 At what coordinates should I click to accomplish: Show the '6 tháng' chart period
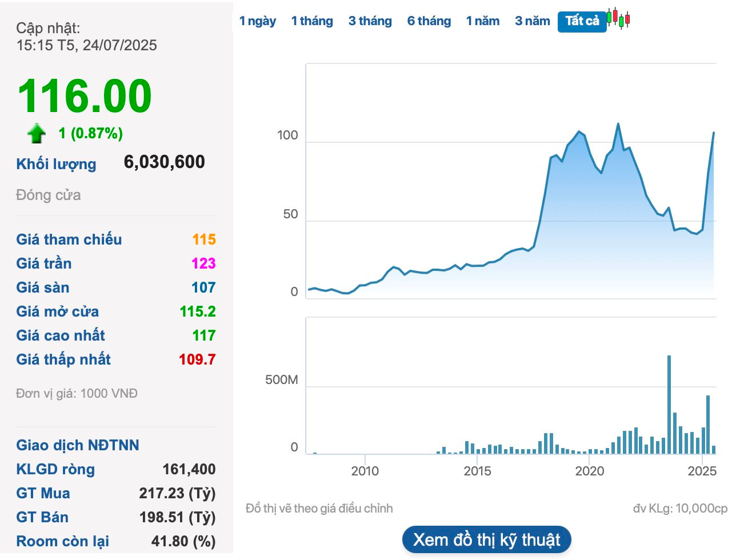click(429, 21)
